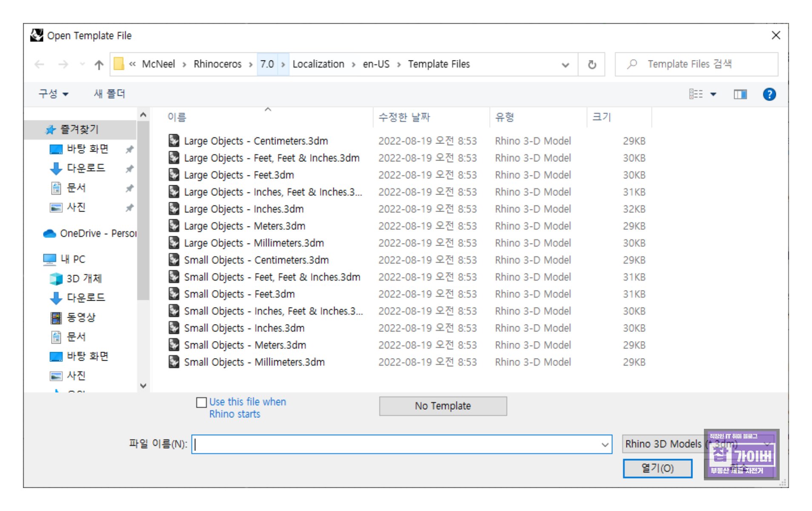812x511 pixels.
Task: Select Large Objects - Feet, Feet & Inches.3dm
Action: coord(272,158)
